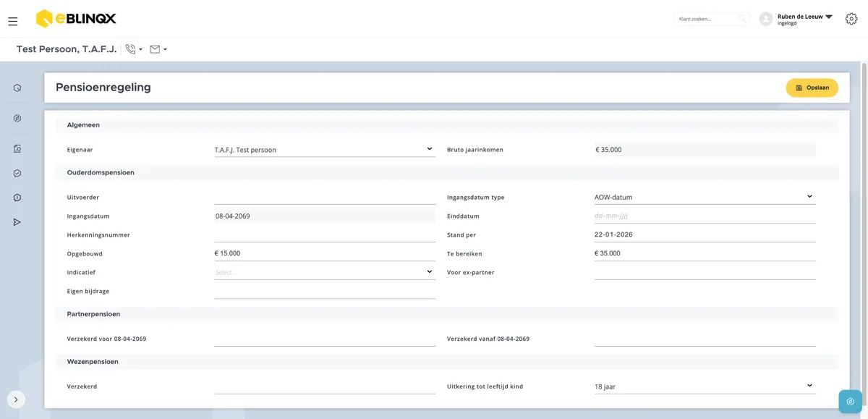Click the Verzekerd vanaf 08-04-2069 field
This screenshot has height=419, width=868.
click(x=705, y=339)
